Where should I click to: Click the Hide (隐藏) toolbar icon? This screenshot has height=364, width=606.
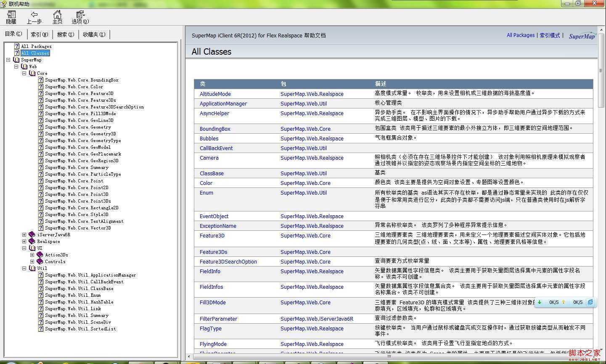click(x=11, y=15)
